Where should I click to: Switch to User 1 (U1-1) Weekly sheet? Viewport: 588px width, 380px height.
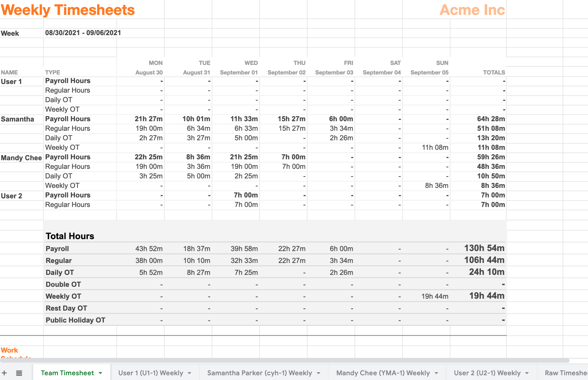151,373
